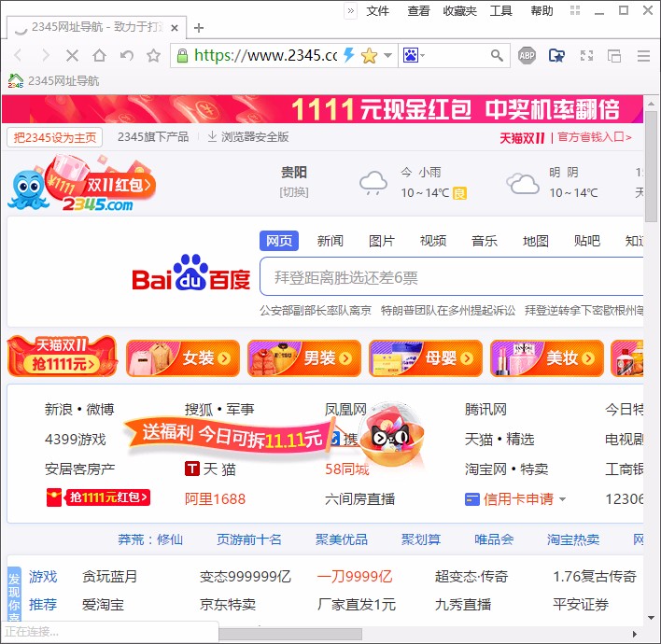
Task: Click the magnifier search icon
Action: (497, 55)
